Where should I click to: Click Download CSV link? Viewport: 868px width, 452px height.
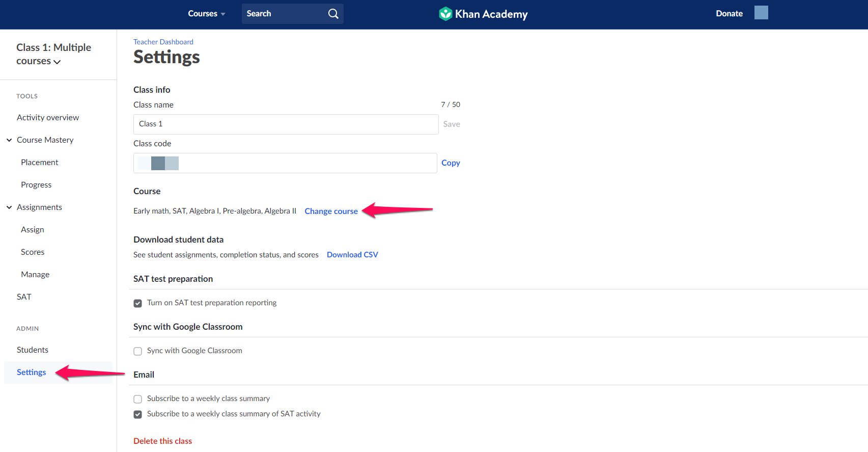352,255
